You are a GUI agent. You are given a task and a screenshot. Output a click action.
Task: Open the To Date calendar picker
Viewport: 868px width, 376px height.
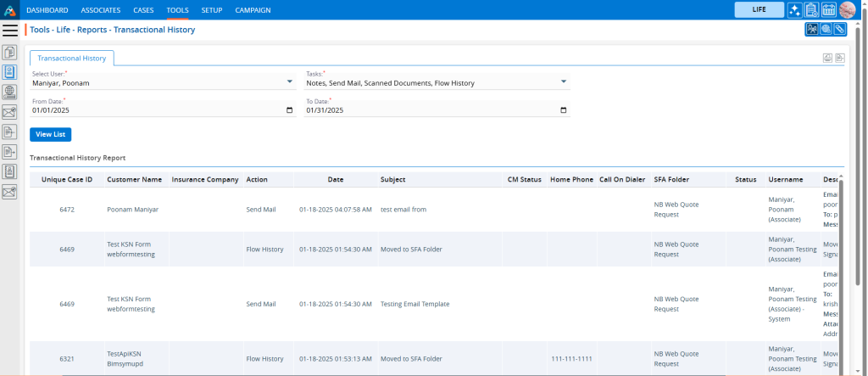click(x=564, y=110)
